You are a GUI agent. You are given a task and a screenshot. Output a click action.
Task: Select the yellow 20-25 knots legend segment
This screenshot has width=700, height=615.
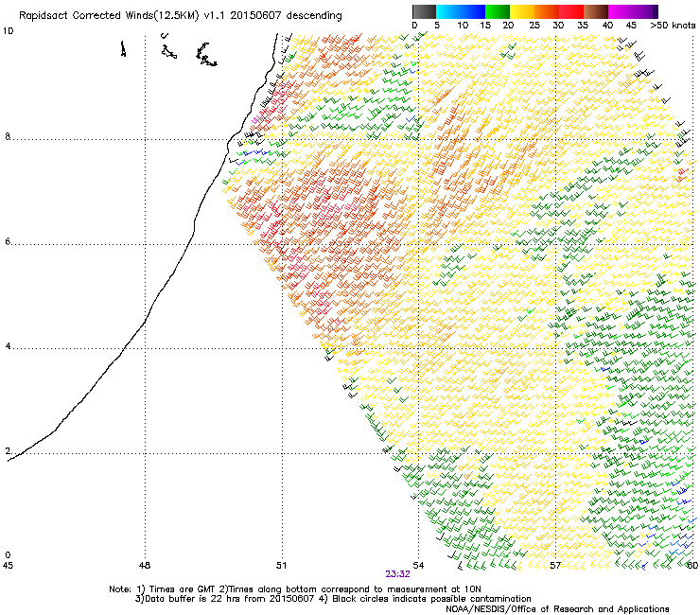pyautogui.click(x=522, y=11)
